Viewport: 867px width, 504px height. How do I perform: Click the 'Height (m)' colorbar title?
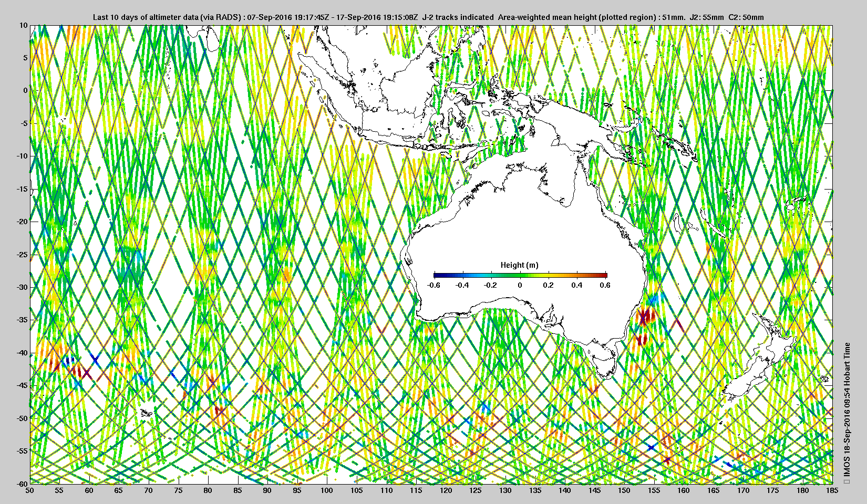pyautogui.click(x=520, y=265)
